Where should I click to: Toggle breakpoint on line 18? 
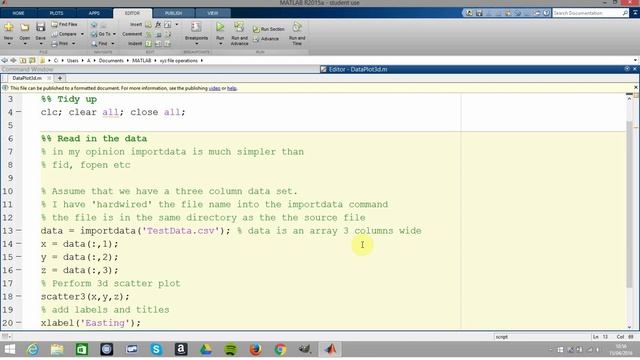point(19,296)
